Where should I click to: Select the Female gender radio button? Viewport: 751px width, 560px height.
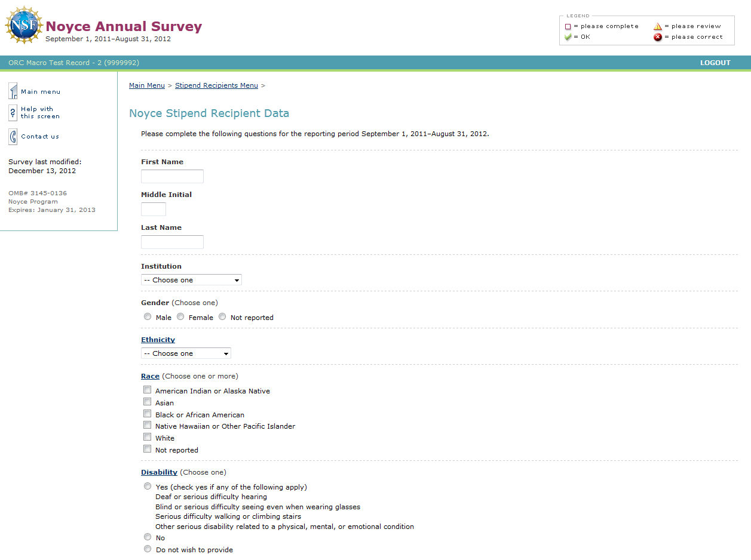pyautogui.click(x=180, y=317)
